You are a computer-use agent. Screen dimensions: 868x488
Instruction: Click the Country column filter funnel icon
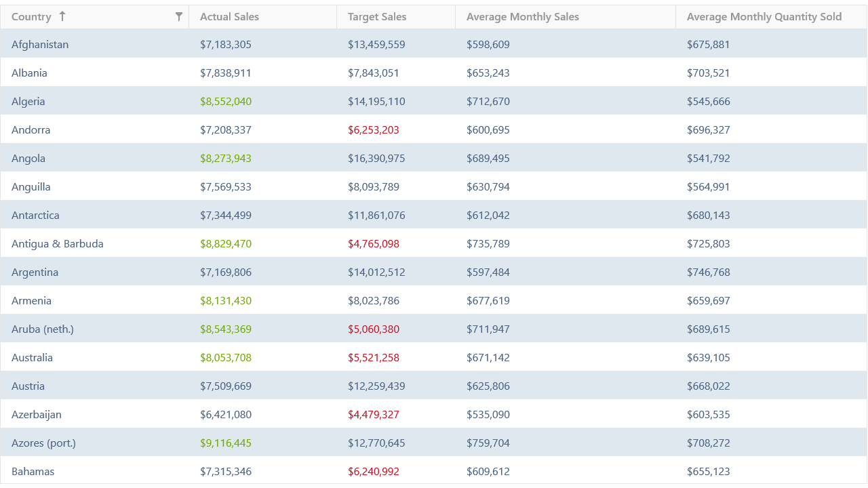178,17
